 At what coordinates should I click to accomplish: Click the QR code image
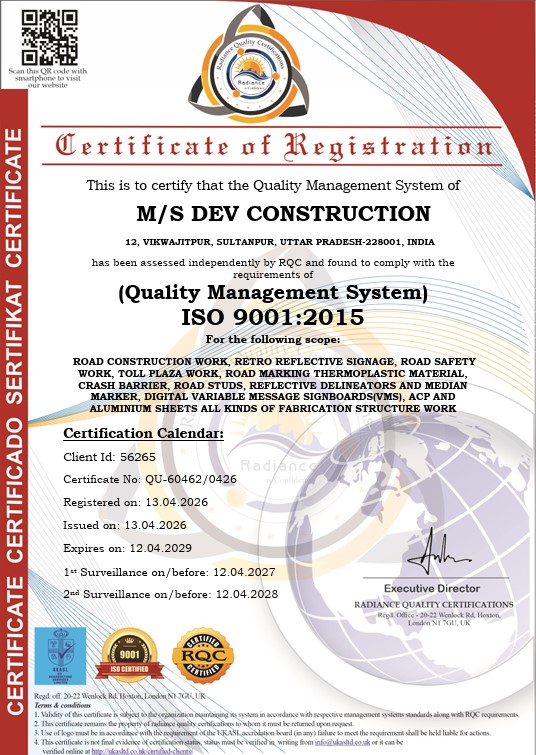pos(49,37)
